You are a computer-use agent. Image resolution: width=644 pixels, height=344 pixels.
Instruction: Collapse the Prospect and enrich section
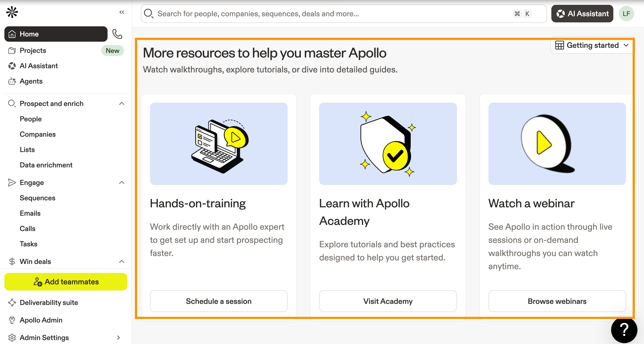(x=122, y=103)
